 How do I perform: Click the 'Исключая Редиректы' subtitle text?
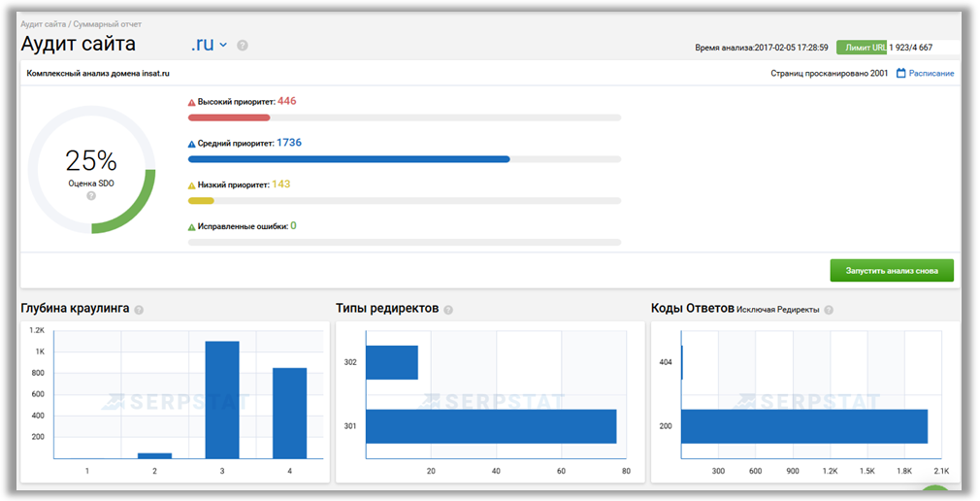click(x=778, y=310)
